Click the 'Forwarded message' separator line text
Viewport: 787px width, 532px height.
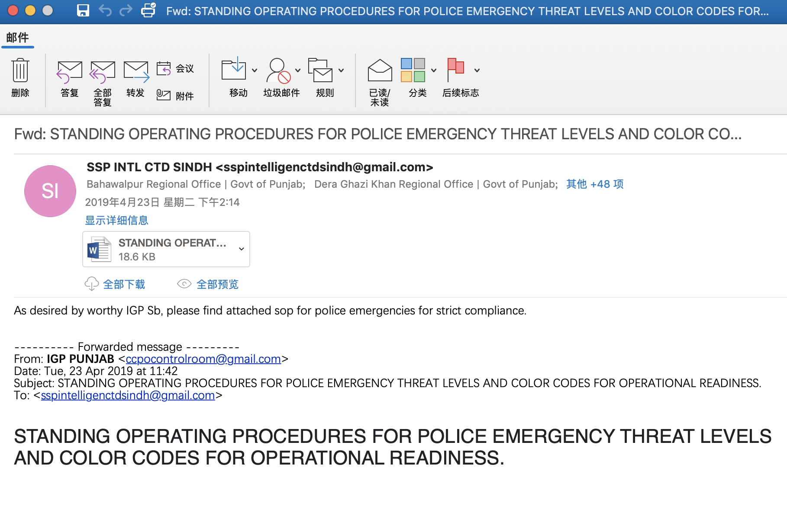tap(127, 347)
